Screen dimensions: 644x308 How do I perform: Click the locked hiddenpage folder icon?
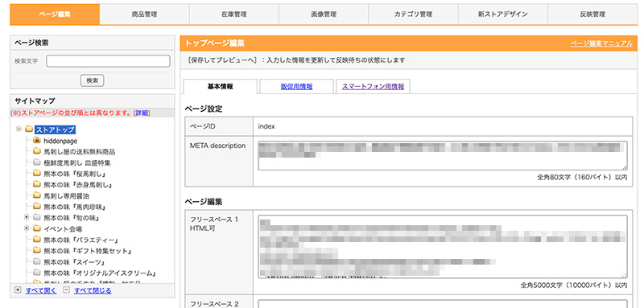(36, 141)
